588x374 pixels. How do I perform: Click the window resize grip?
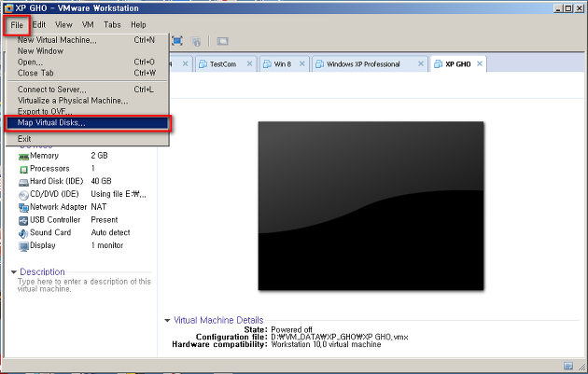pos(583,367)
